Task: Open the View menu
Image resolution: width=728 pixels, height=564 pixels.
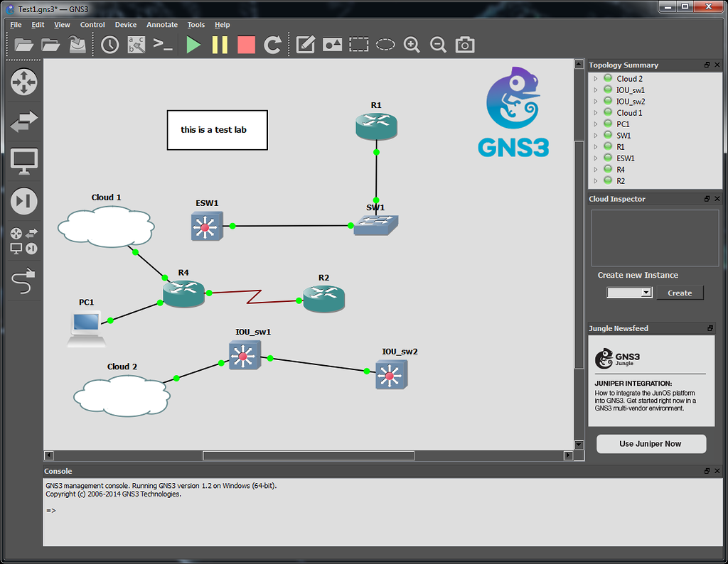Action: coord(62,25)
